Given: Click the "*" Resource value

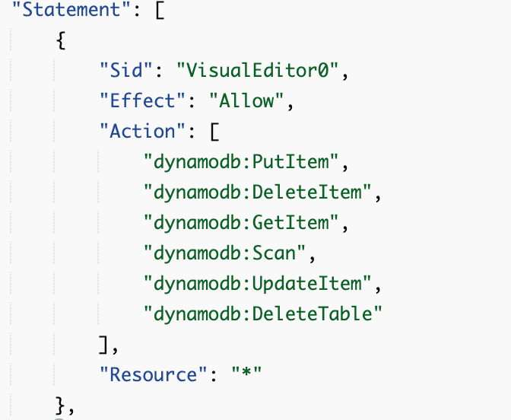Looking at the screenshot, I should 248,375.
